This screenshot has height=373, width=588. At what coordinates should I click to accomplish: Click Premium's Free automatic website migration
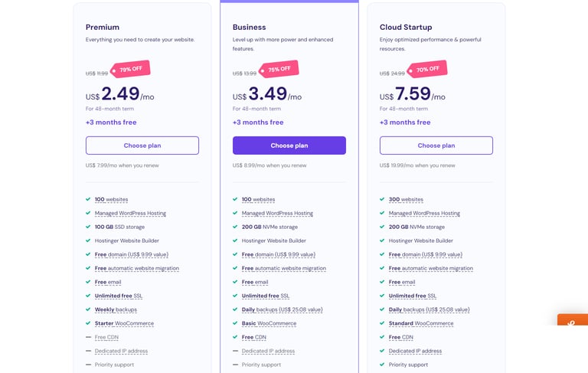point(136,268)
